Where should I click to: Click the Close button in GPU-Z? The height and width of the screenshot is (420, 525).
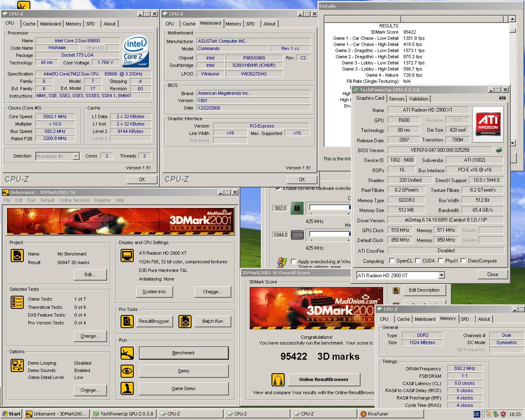pyautogui.click(x=493, y=274)
